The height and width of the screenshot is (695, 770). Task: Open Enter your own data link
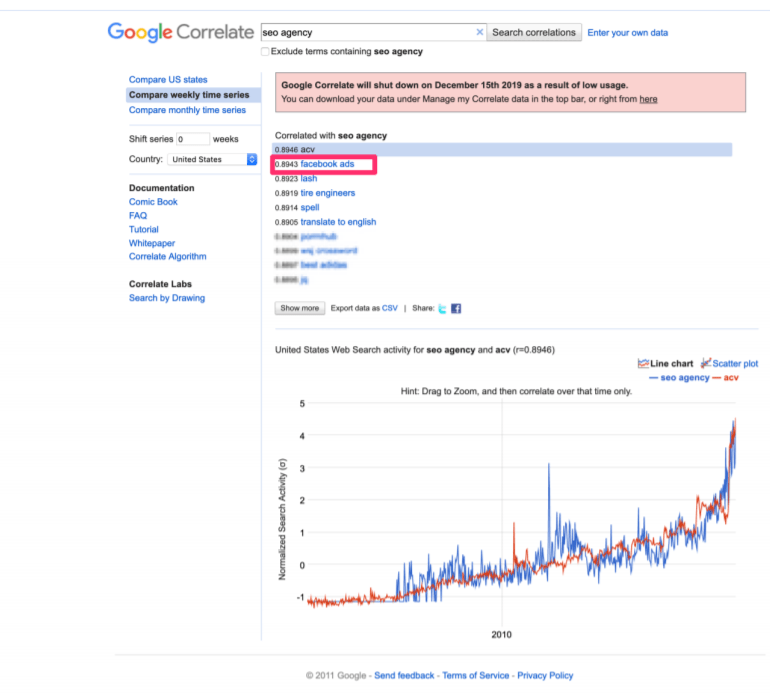pyautogui.click(x=628, y=33)
